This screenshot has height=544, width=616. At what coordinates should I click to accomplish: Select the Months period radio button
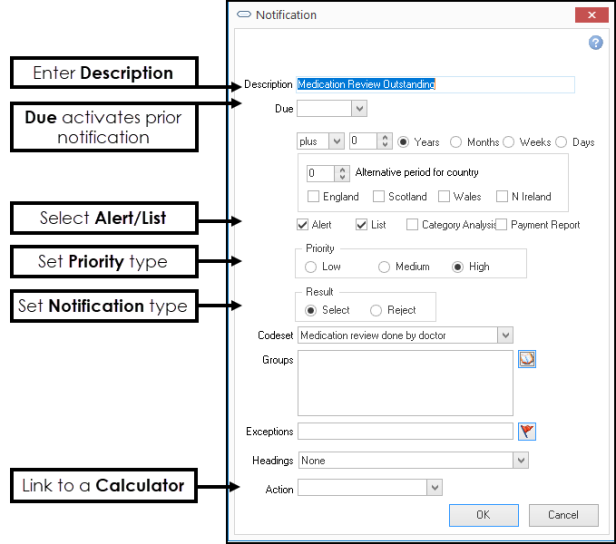[456, 142]
